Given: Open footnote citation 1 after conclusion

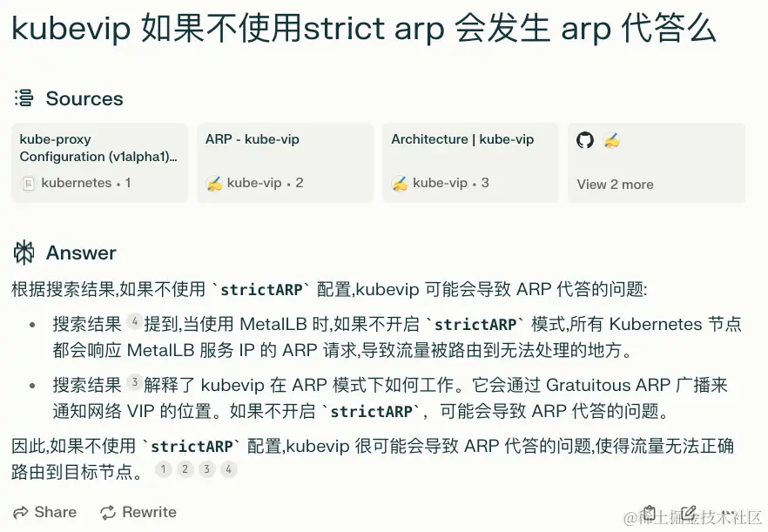Looking at the screenshot, I should pyautogui.click(x=164, y=469).
